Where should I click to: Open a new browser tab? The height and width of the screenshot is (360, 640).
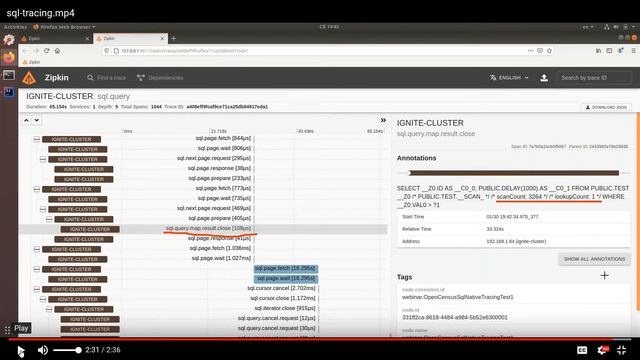[173, 38]
